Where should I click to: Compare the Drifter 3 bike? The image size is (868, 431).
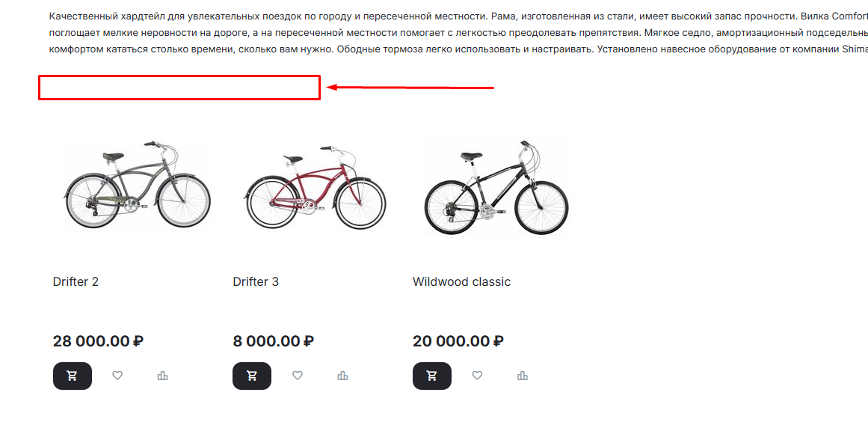point(342,376)
